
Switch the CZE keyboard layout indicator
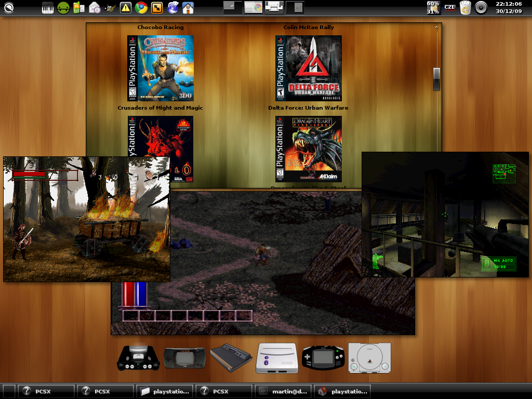click(x=450, y=7)
